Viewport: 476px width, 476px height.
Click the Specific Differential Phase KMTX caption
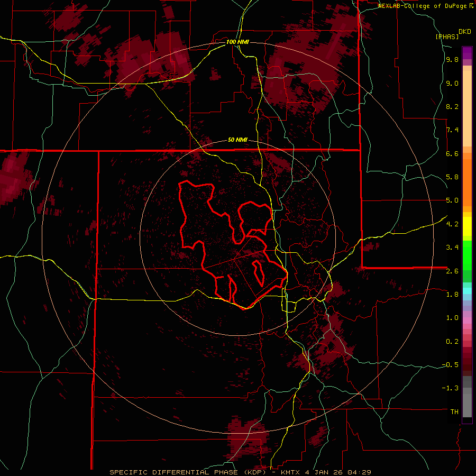coord(240,472)
